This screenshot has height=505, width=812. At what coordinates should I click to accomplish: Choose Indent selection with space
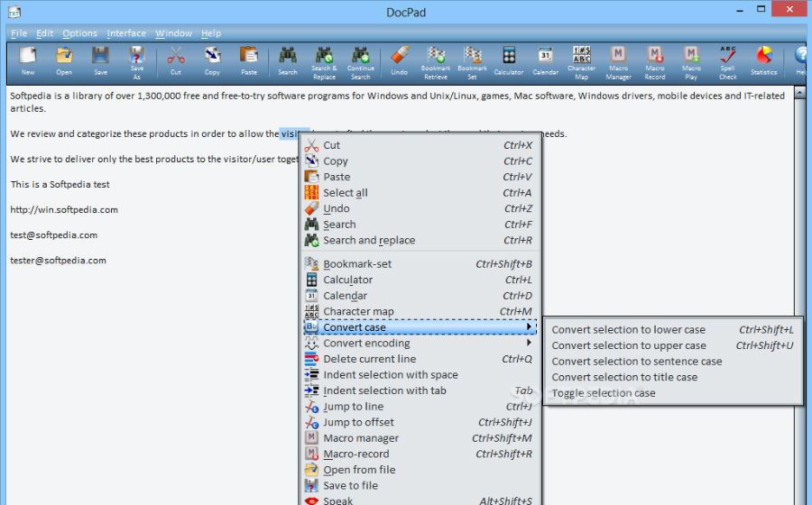420,374
